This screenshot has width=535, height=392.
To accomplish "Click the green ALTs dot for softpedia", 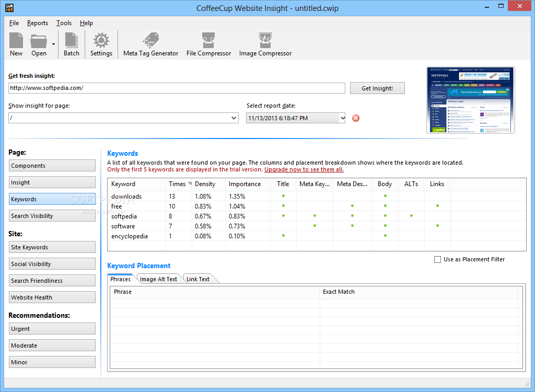I will coord(412,216).
